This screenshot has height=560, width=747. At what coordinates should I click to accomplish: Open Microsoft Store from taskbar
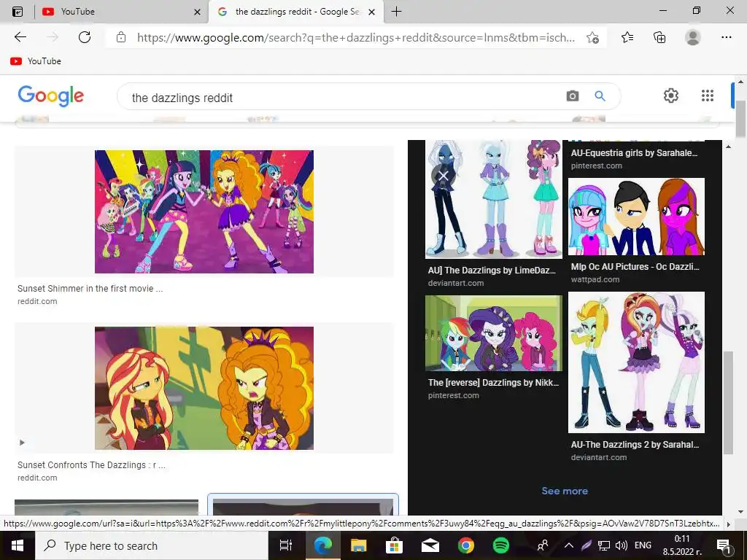coord(394,545)
